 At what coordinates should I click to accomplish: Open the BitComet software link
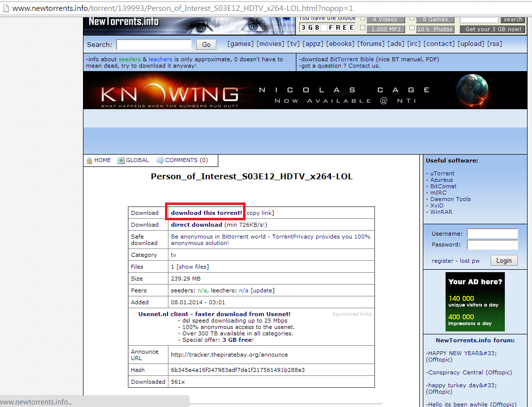point(443,186)
